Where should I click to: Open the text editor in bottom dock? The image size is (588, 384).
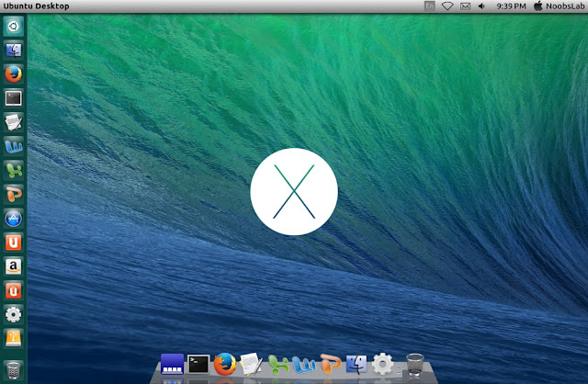251,364
